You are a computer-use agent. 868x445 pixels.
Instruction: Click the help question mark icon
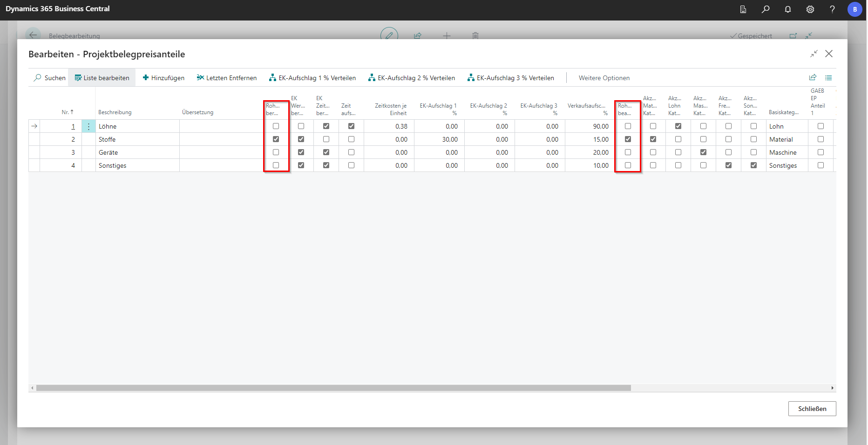832,9
